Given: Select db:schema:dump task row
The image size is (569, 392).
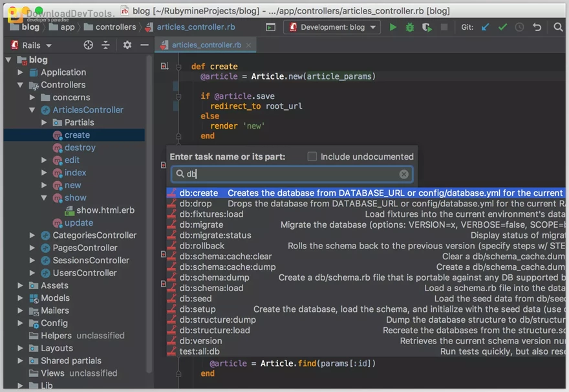Looking at the screenshot, I should click(x=366, y=278).
